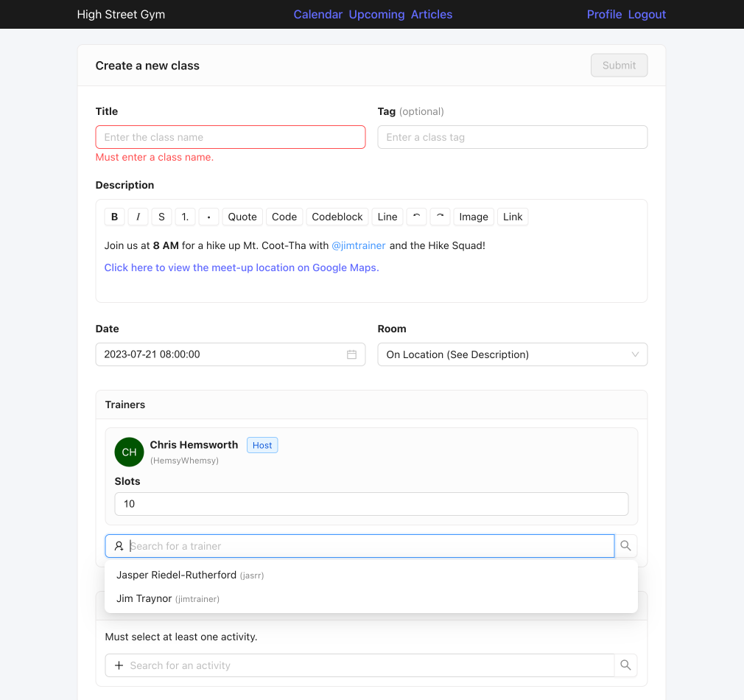Click the activity search magnifier icon
Screen dimensions: 744x700
[x=625, y=665]
